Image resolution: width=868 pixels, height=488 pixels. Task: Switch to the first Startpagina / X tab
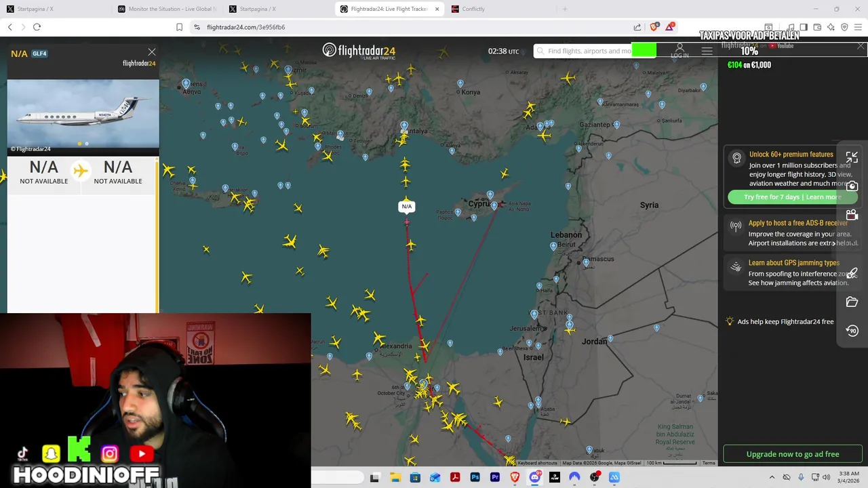click(x=56, y=9)
